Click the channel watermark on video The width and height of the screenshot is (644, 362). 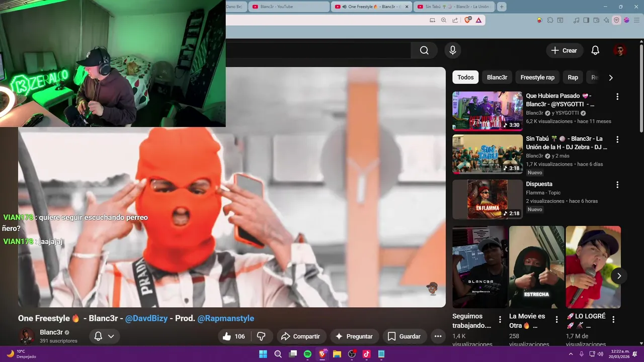[x=432, y=289]
